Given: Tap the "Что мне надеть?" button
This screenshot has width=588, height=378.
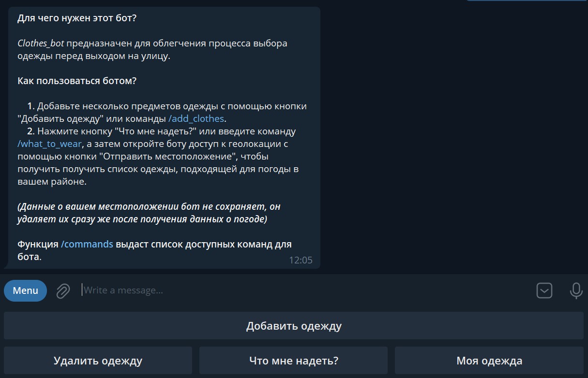Looking at the screenshot, I should coord(293,361).
